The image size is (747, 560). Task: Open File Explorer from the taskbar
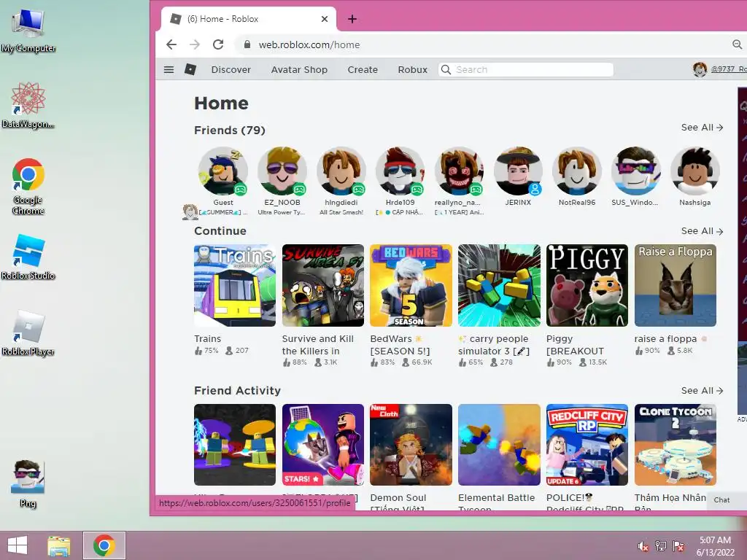coord(59,545)
